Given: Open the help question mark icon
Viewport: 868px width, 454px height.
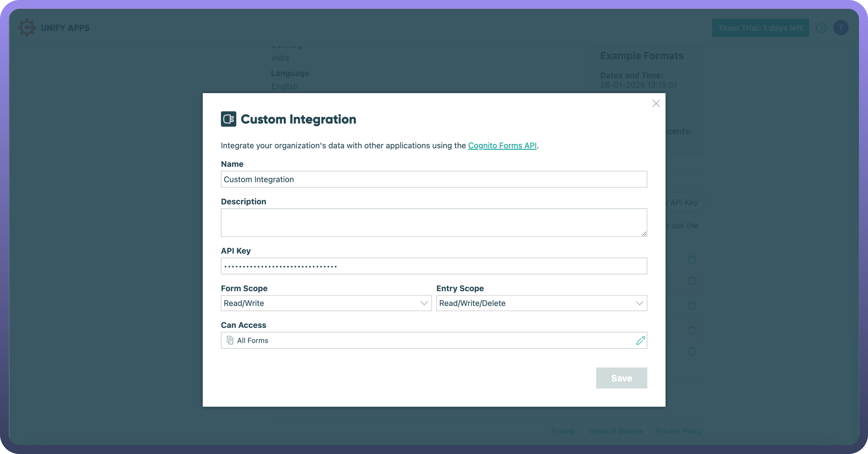Looking at the screenshot, I should pos(821,28).
